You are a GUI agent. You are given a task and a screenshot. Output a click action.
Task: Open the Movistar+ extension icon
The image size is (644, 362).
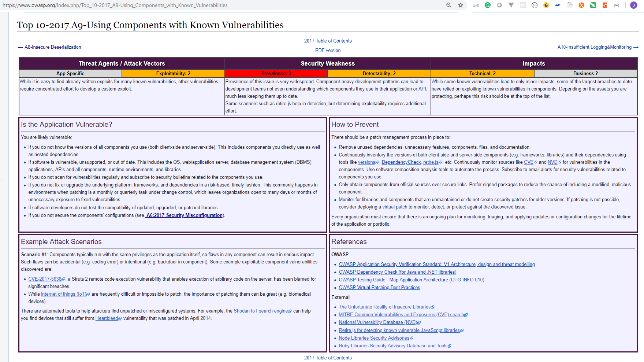point(558,5)
